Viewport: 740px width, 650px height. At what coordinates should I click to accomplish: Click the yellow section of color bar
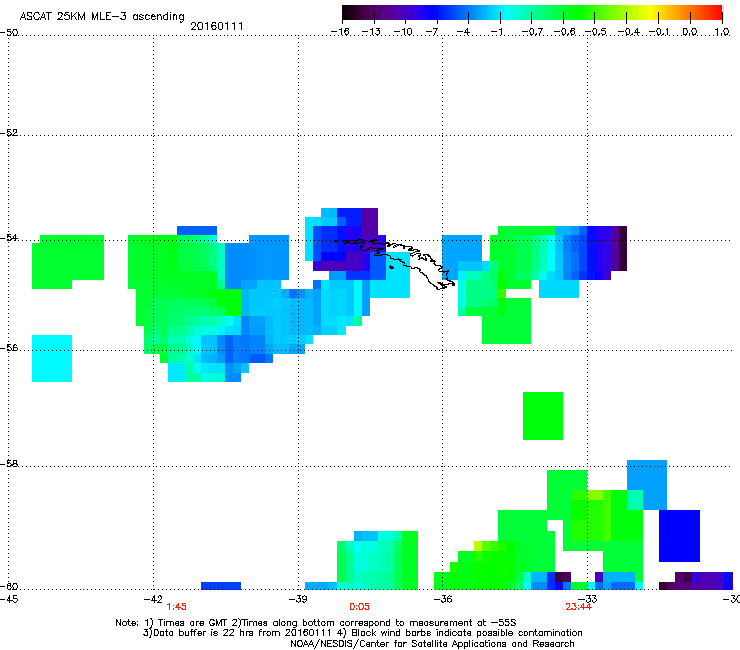pyautogui.click(x=653, y=13)
